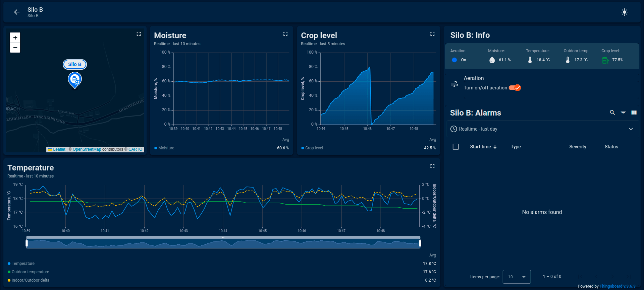Toggle the Outdoor temperature legend series

coord(30,272)
